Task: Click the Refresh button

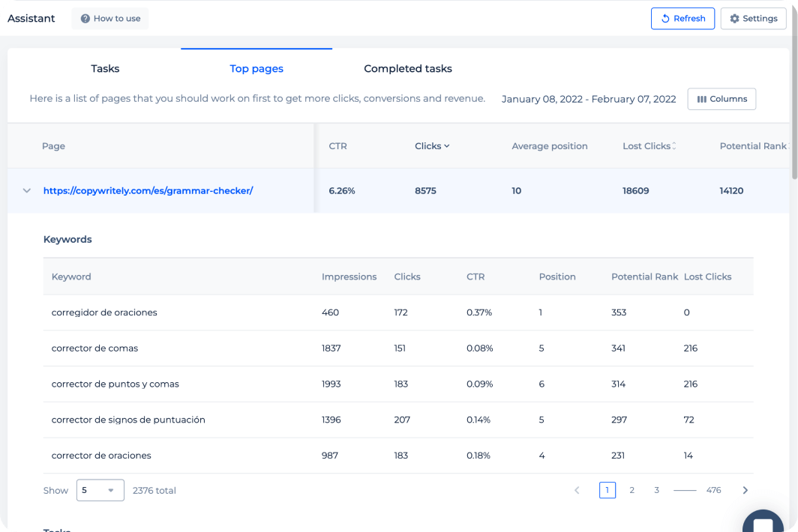Action: click(682, 18)
